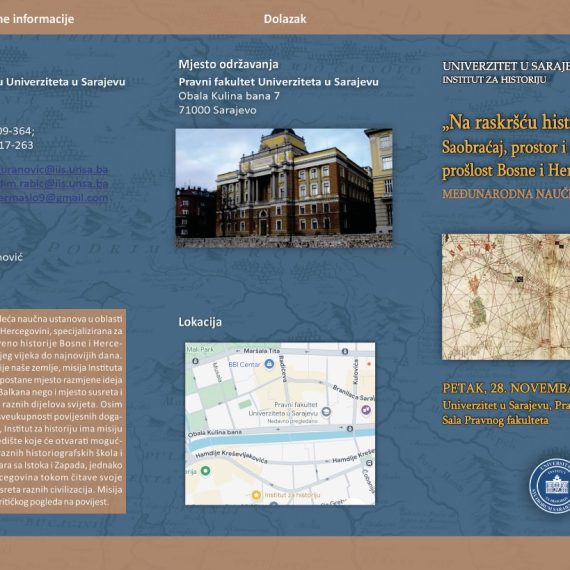
Task: Click the Pravni fakultet map pin icon
Action: pyautogui.click(x=326, y=412)
